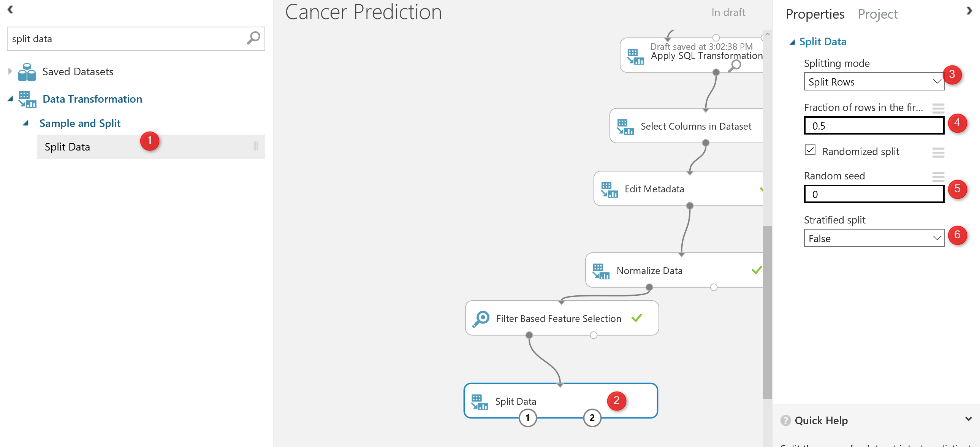Click the Edit Metadata module icon
980x447 pixels.
[609, 189]
